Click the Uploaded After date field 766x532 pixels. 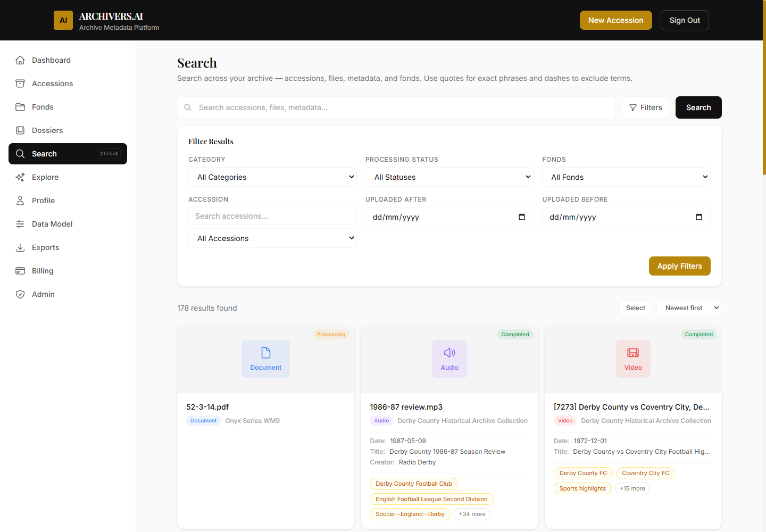pos(449,217)
